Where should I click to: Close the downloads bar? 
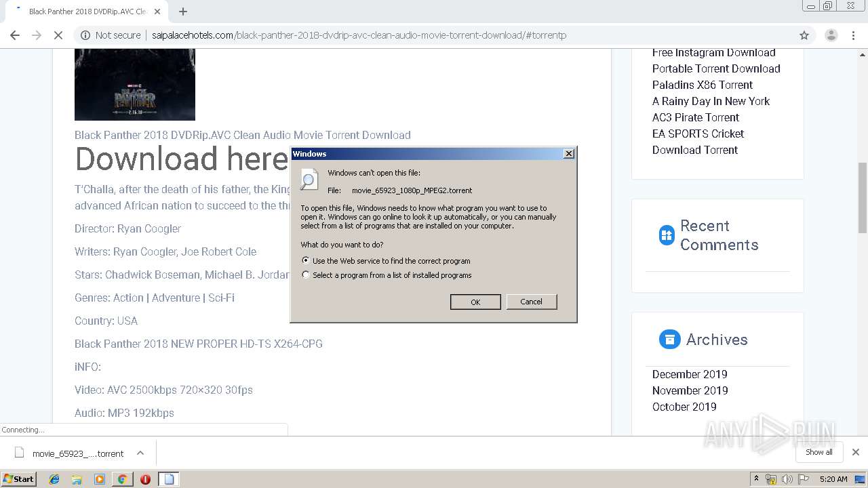click(x=856, y=452)
